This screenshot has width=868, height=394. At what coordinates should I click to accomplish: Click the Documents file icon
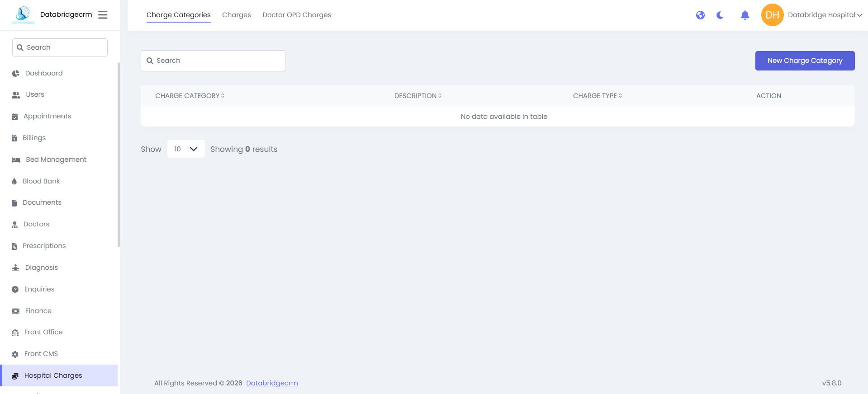pos(14,203)
